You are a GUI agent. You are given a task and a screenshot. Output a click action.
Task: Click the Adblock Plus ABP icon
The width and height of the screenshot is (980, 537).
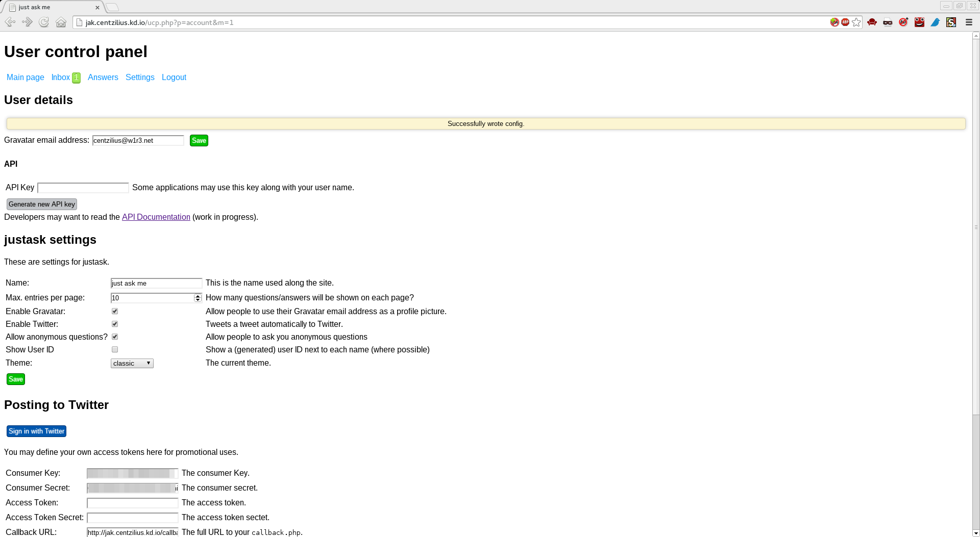tap(845, 22)
